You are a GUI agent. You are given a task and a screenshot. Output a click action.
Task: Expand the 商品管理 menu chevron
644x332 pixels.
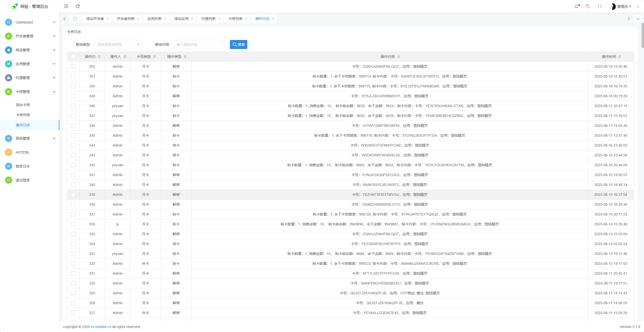coord(54,50)
